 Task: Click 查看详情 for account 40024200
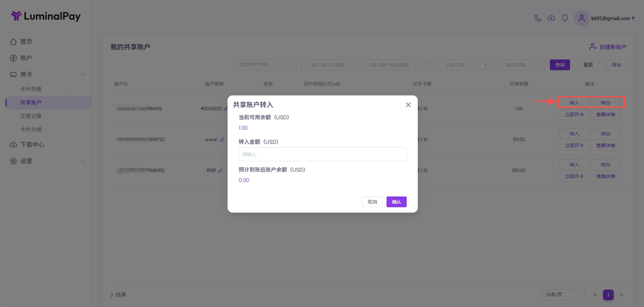point(605,115)
